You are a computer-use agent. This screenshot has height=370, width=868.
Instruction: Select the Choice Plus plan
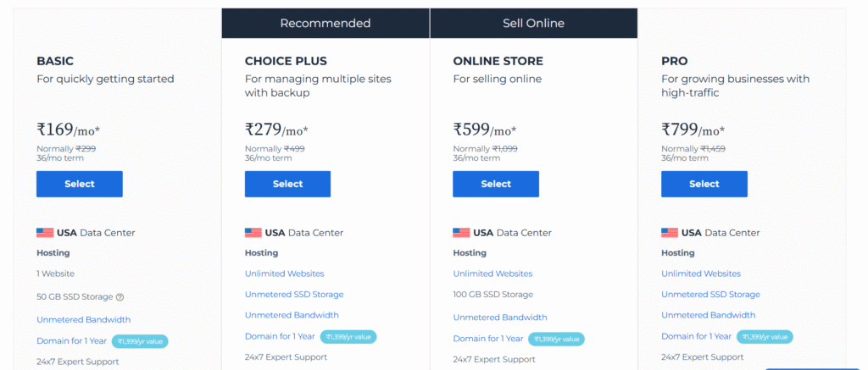287,184
